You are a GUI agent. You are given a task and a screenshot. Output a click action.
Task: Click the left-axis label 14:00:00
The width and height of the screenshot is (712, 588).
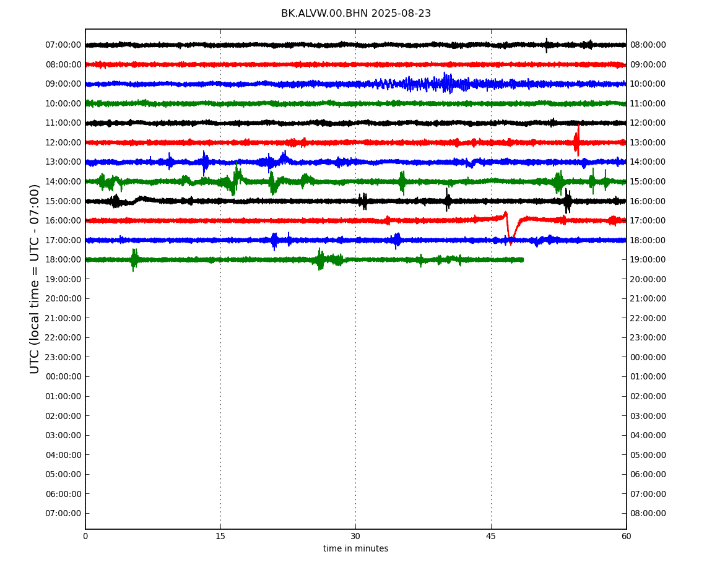click(x=63, y=181)
